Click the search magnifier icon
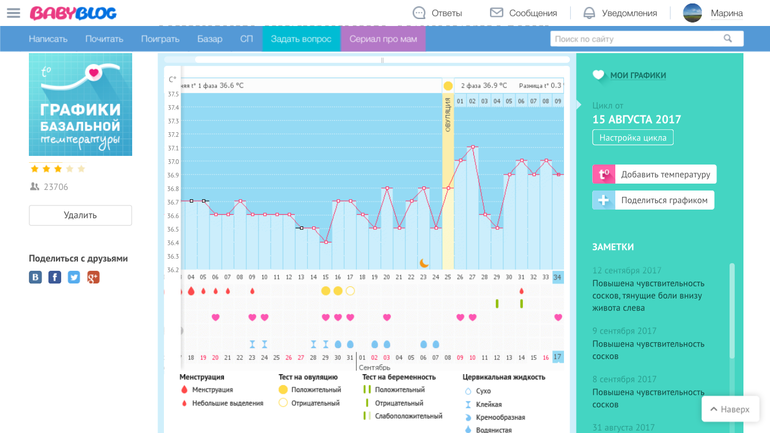 click(728, 39)
